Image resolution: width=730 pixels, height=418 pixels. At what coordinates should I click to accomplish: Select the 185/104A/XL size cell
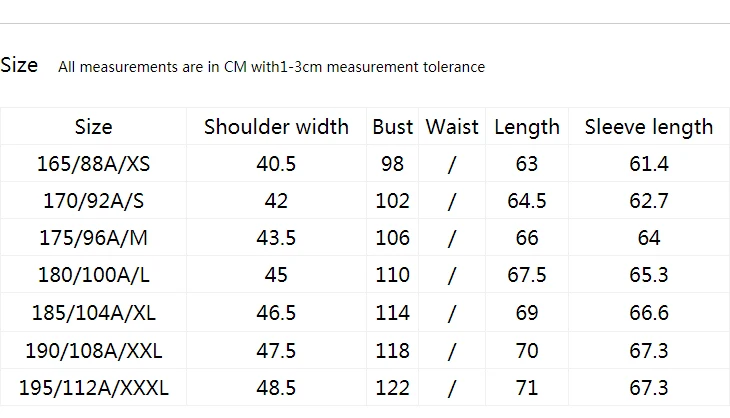click(x=94, y=312)
